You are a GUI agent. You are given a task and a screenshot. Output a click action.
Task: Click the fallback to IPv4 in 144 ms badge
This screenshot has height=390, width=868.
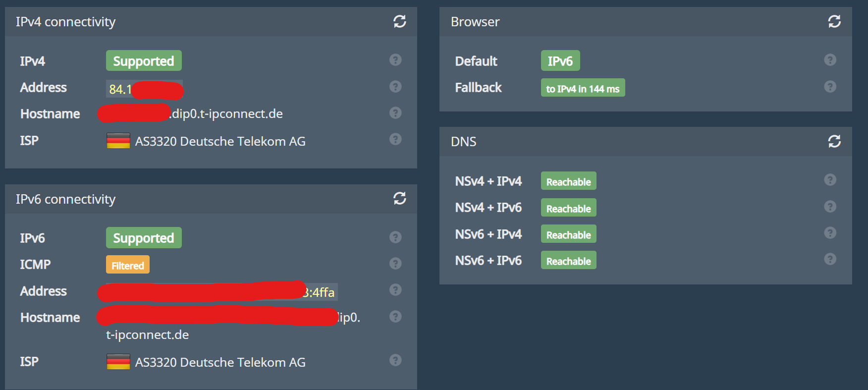(583, 88)
